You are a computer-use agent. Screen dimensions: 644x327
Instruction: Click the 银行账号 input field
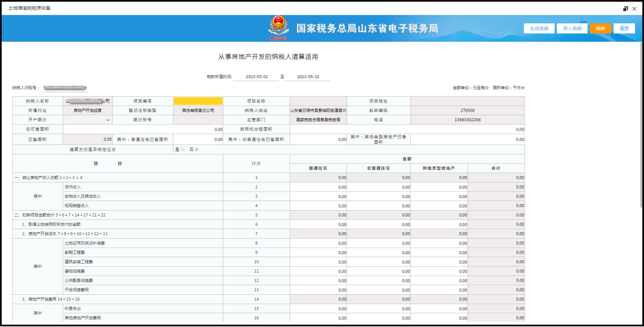(x=198, y=120)
